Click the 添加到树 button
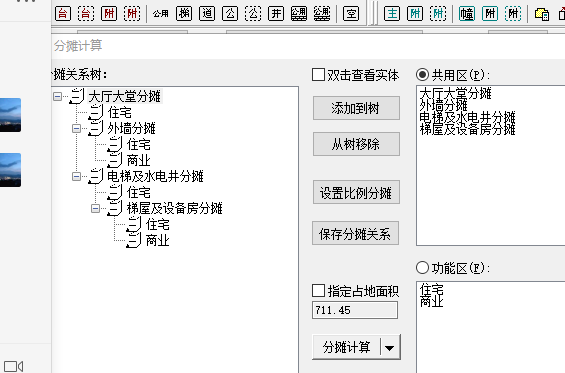 (356, 108)
